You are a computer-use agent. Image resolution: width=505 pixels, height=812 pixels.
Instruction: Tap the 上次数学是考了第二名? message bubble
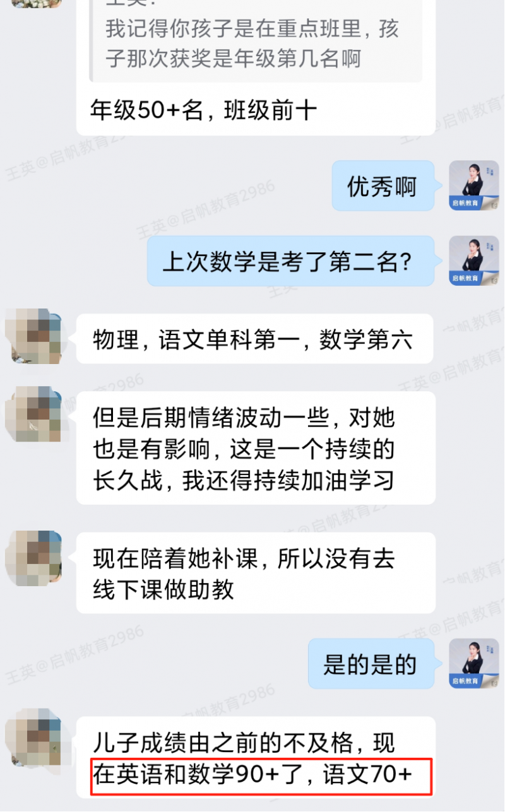[x=290, y=261]
